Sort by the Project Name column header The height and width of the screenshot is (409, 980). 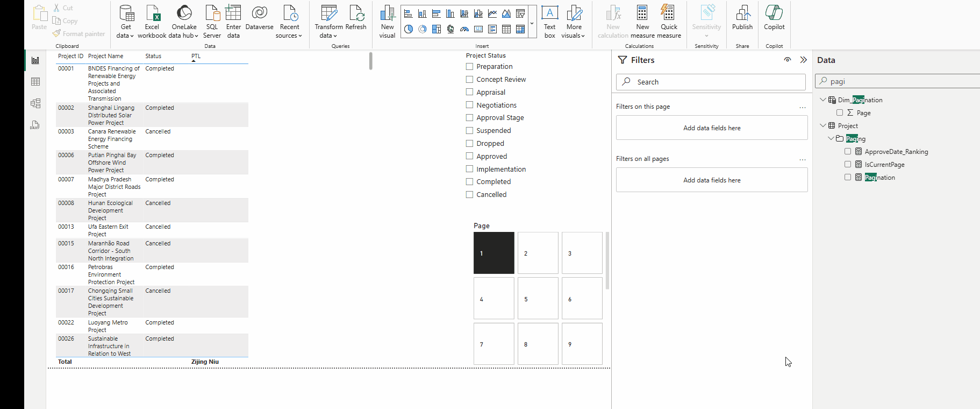pyautogui.click(x=105, y=56)
